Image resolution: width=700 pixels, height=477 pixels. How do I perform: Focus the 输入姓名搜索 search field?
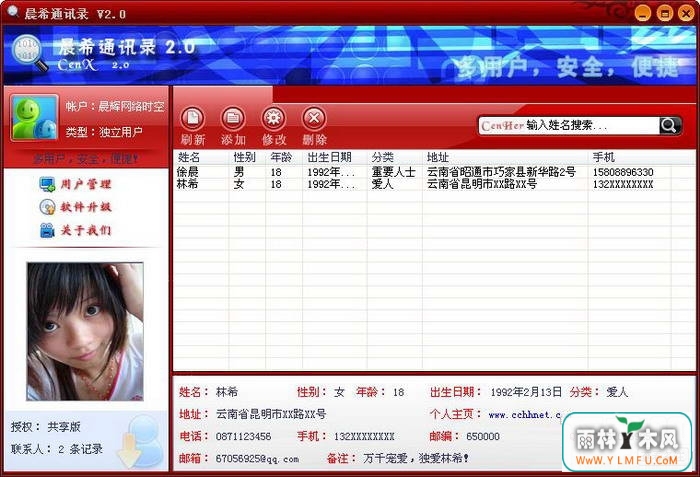568,126
